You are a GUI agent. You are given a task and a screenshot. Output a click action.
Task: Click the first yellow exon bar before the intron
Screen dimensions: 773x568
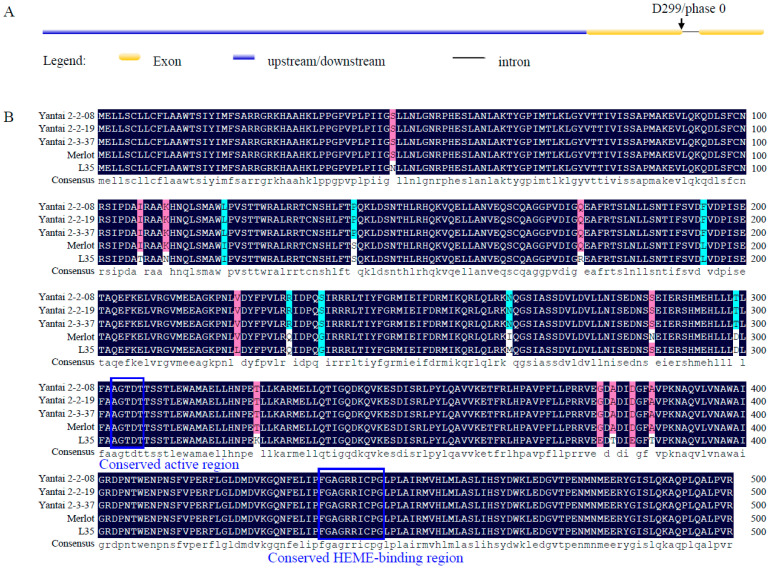click(634, 33)
